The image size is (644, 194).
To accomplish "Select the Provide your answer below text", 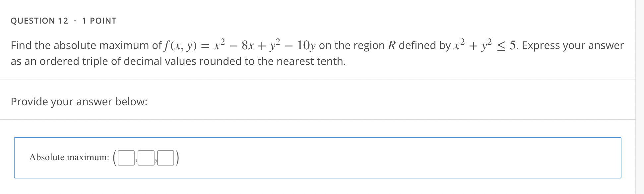I will (79, 102).
